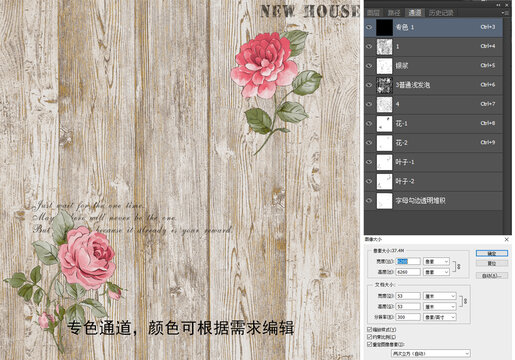Open document height unit dropdown
Viewport: 515px width, 360px height.
click(439, 306)
